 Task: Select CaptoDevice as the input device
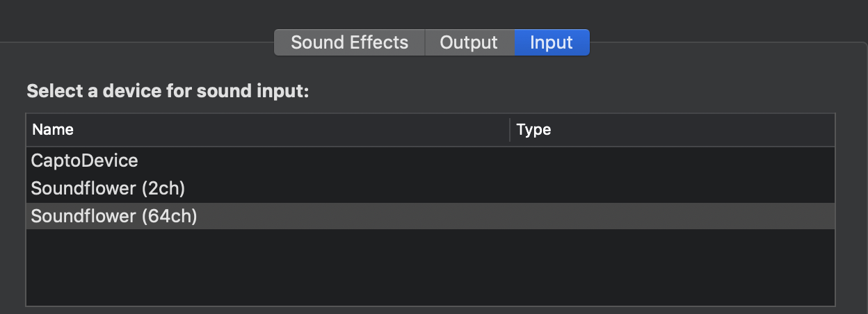pyautogui.click(x=85, y=160)
